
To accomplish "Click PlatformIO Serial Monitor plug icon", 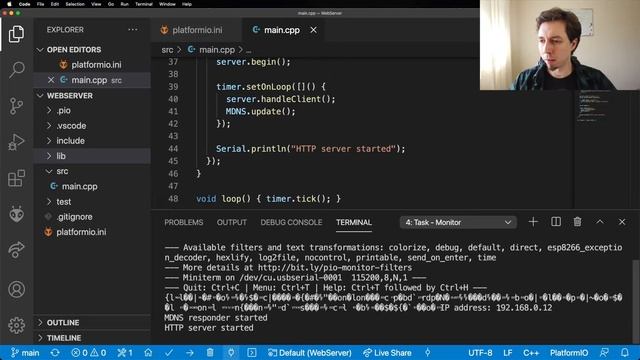I will coord(231,353).
